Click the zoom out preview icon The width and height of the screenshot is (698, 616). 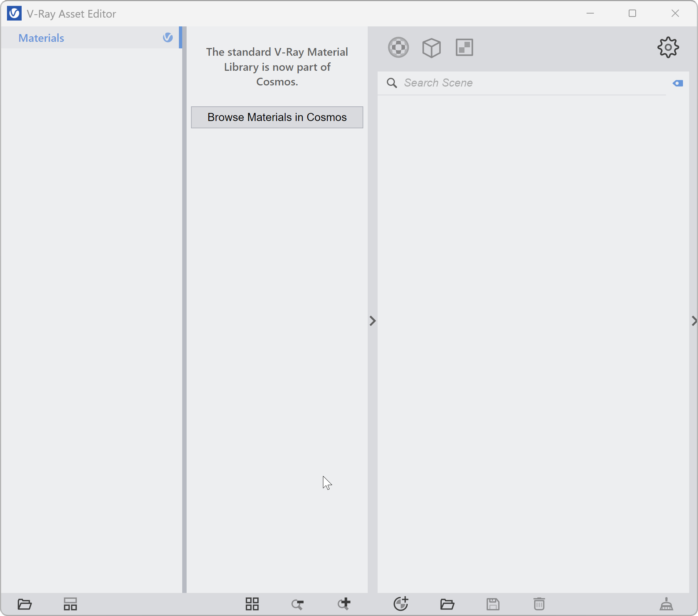[298, 604]
